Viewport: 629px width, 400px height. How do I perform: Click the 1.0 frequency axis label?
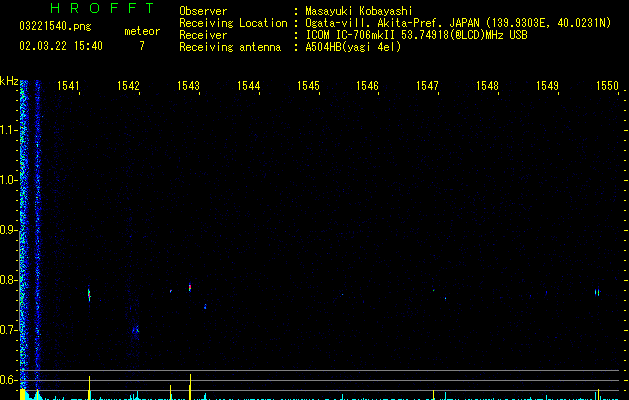pyautogui.click(x=8, y=180)
